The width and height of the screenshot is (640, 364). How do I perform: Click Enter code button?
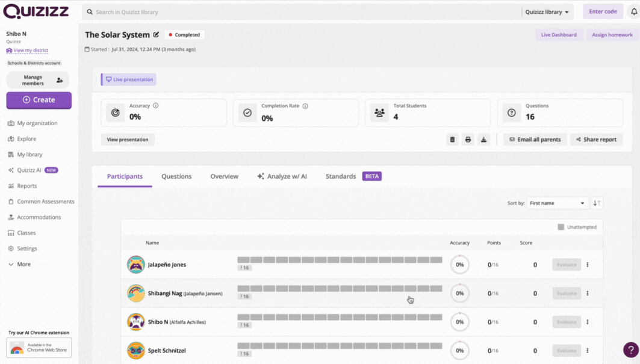(x=603, y=11)
